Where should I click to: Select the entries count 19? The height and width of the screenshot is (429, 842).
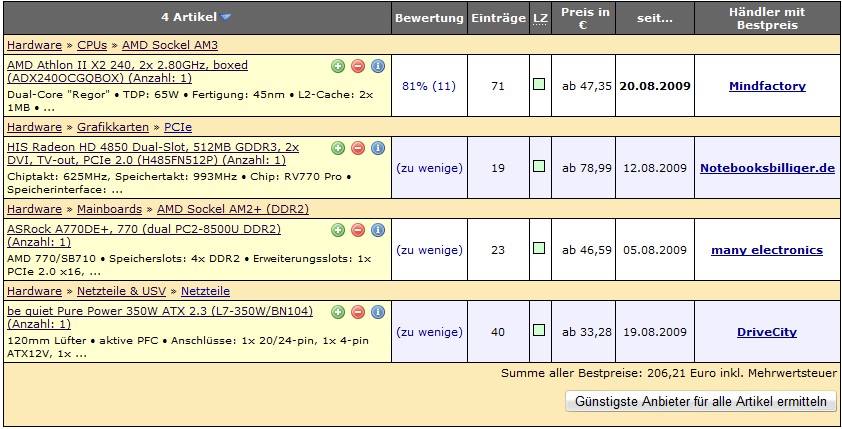pos(498,168)
